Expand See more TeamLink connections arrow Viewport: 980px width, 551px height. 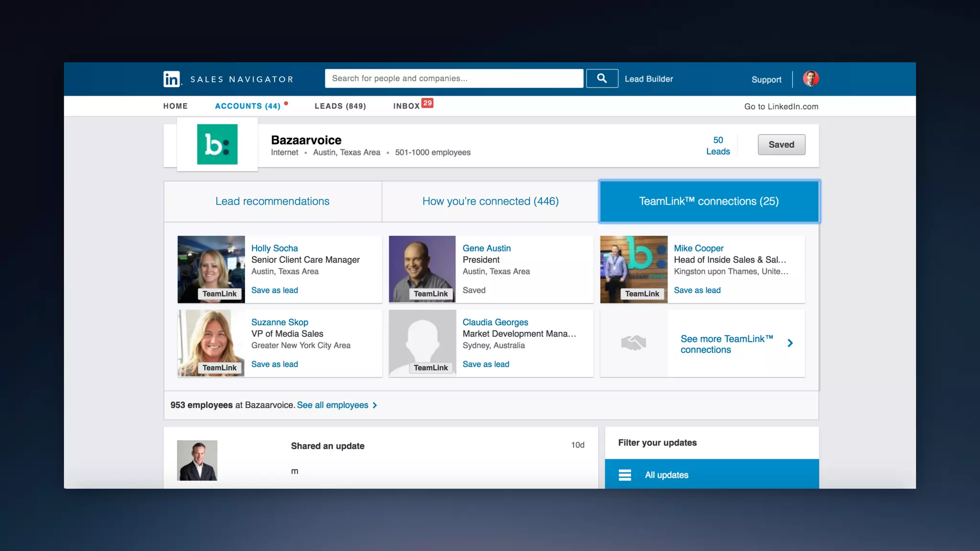[790, 343]
